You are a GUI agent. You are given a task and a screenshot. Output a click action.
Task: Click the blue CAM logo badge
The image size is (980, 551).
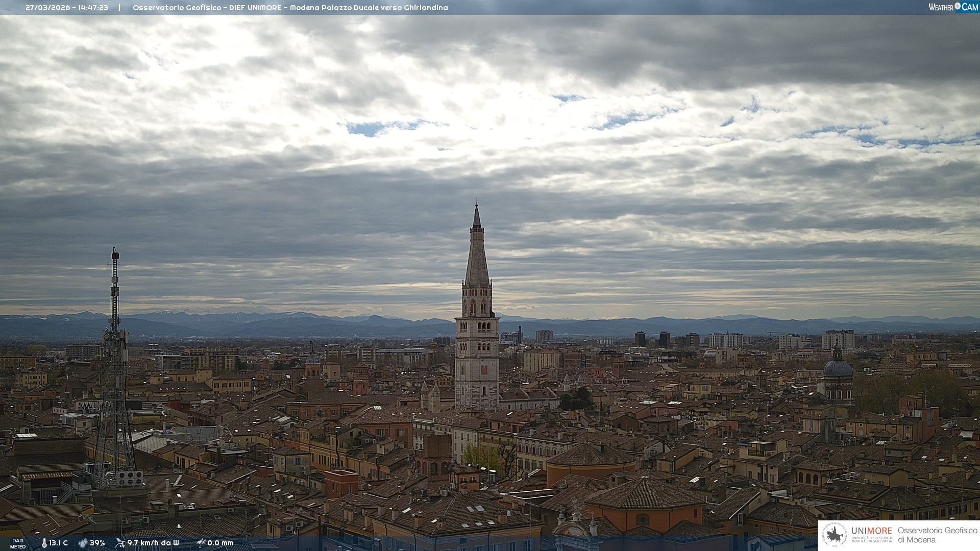[969, 7]
